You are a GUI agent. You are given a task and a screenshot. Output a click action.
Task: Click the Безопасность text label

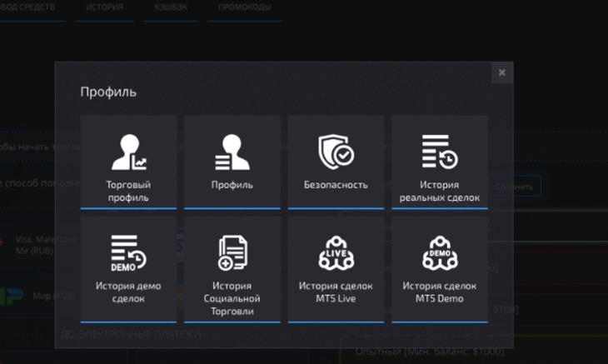point(336,185)
